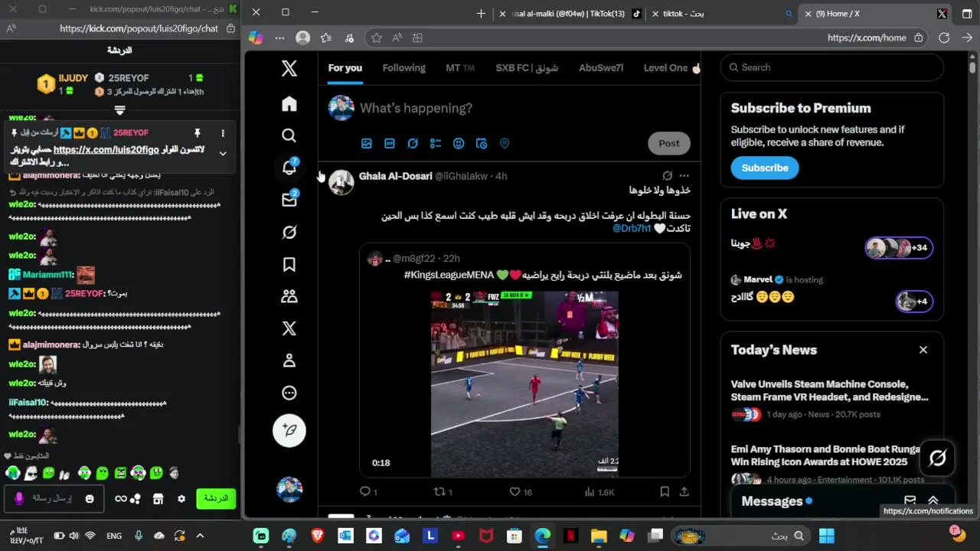This screenshot has width=980, height=551.
Task: Click the Post button
Action: pyautogui.click(x=668, y=143)
